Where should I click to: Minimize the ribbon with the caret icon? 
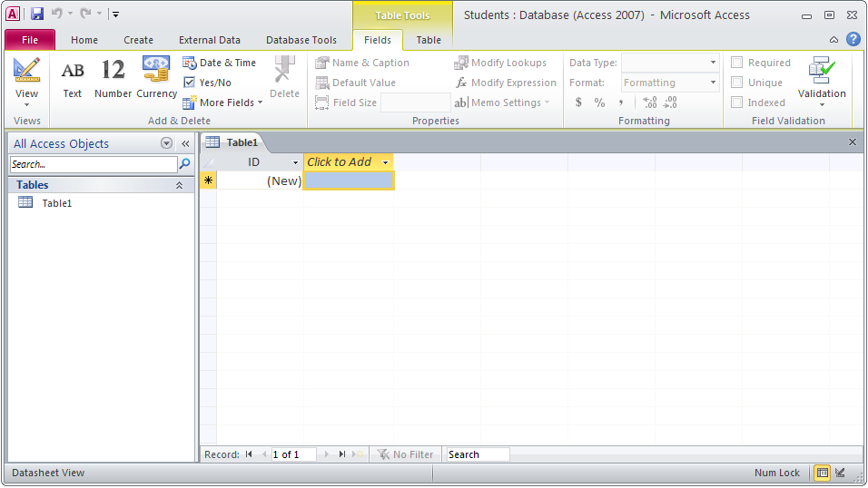click(x=833, y=39)
